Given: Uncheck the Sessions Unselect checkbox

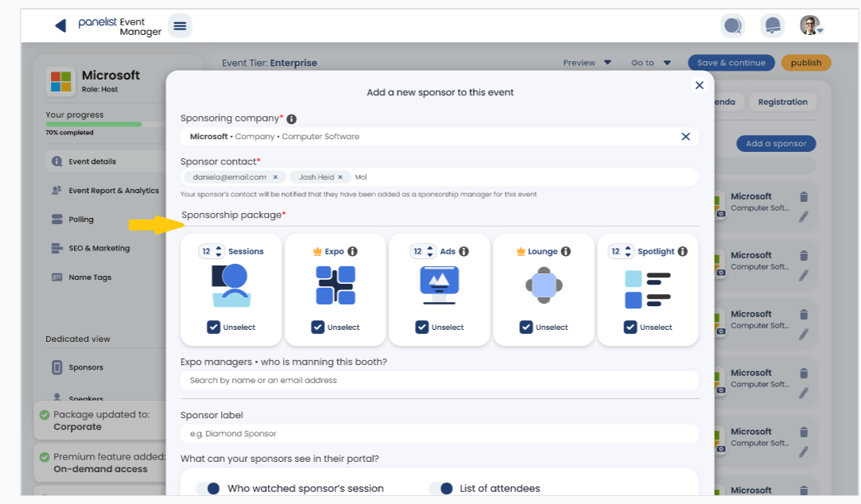Looking at the screenshot, I should [213, 328].
